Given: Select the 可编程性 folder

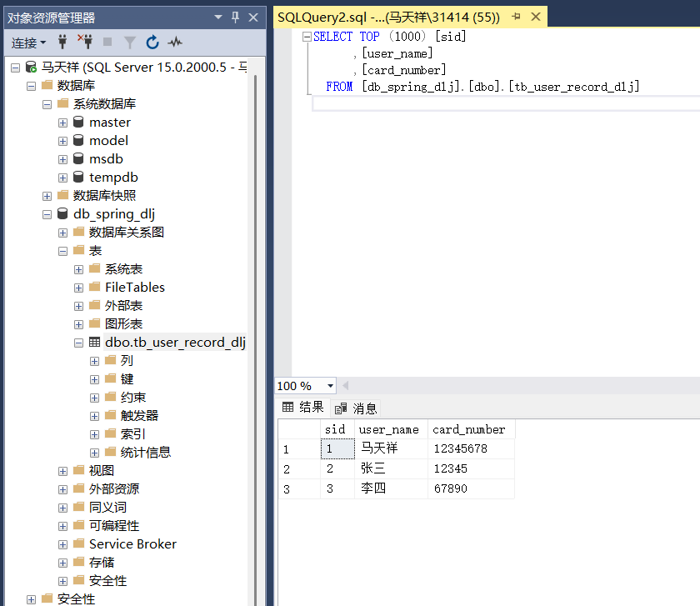Looking at the screenshot, I should pos(114,526).
